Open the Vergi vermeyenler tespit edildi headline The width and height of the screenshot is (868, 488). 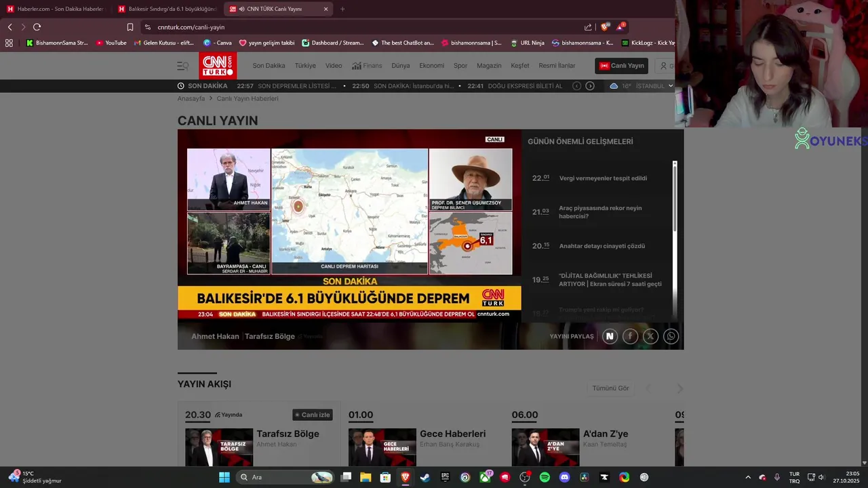(603, 178)
